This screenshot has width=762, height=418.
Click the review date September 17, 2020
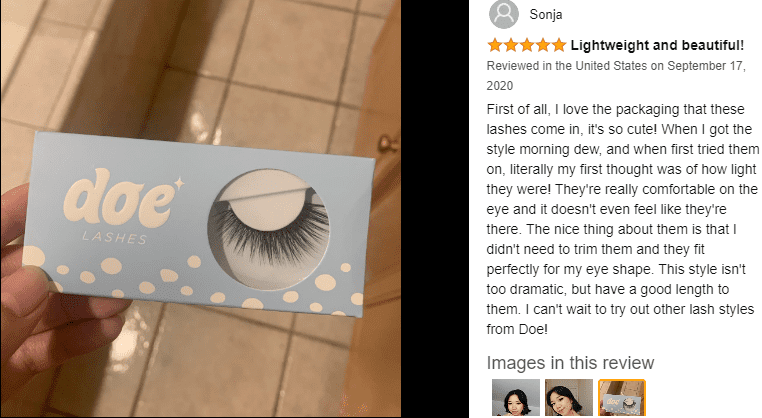click(x=616, y=75)
